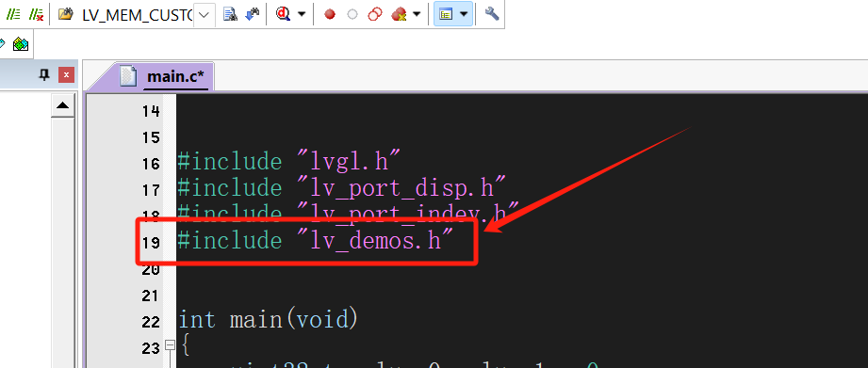Expand the debug session dropdown arrow
This screenshot has width=868, height=368.
click(302, 14)
